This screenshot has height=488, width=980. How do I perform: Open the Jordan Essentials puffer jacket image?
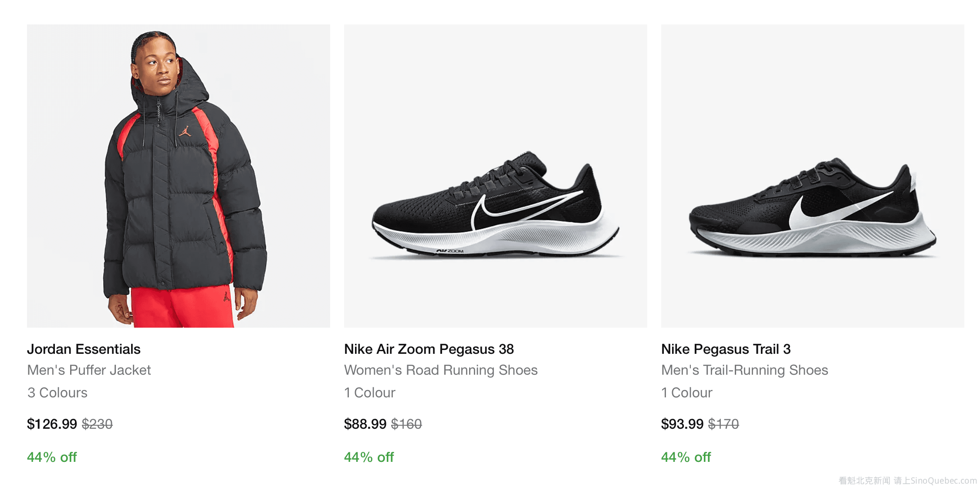(x=179, y=176)
